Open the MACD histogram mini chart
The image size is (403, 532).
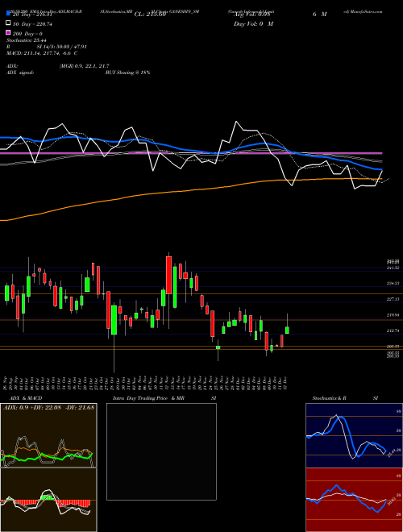[48, 500]
